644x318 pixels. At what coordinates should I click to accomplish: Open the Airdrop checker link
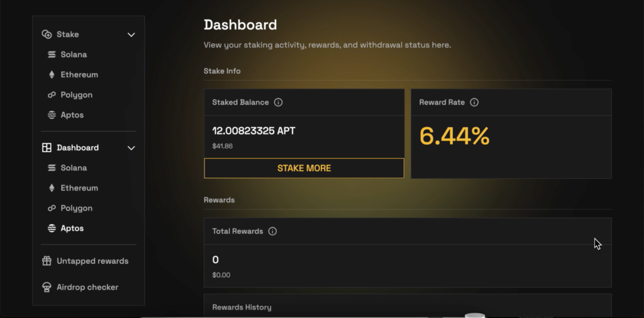(87, 287)
